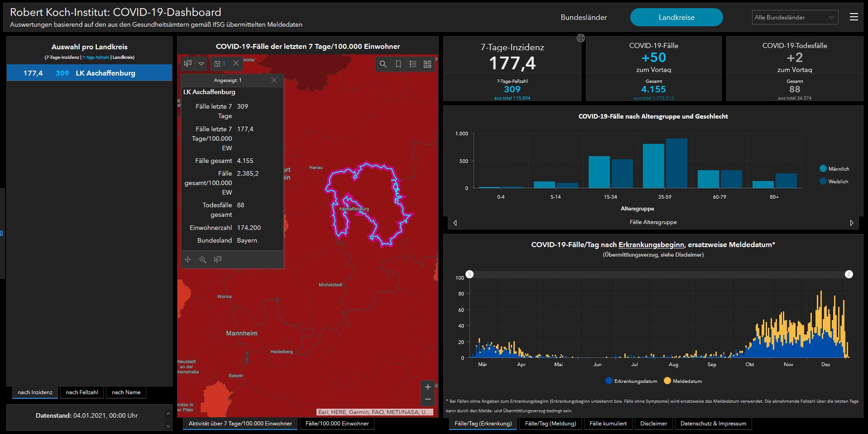Screen dimensions: 868x434
Task: Open the hamburger menu in the header
Action: pyautogui.click(x=854, y=17)
